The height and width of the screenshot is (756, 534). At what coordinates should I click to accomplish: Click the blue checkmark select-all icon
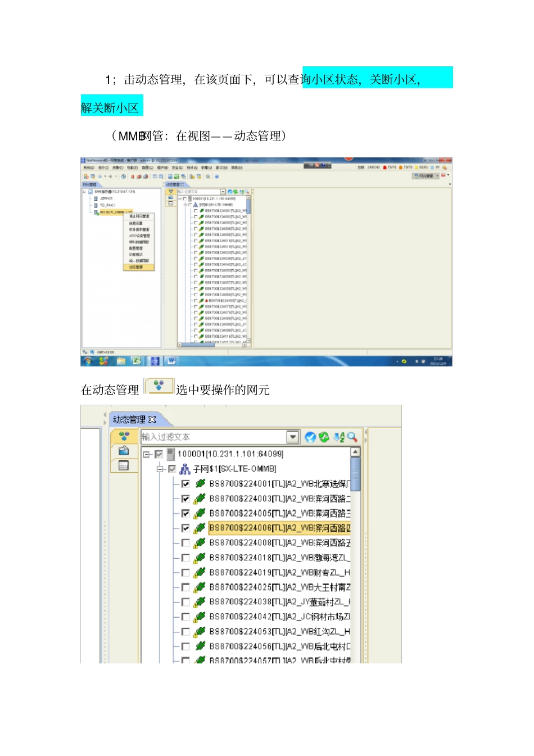coord(310,437)
